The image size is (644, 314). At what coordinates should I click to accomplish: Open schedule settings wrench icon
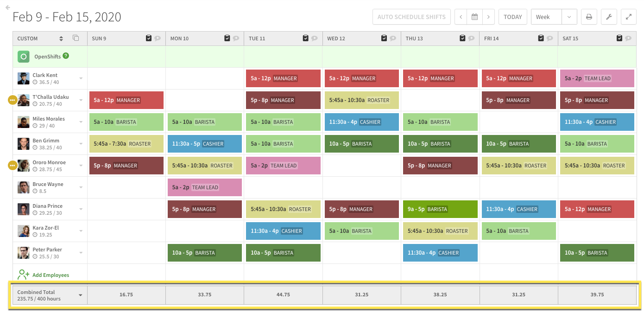coord(609,17)
